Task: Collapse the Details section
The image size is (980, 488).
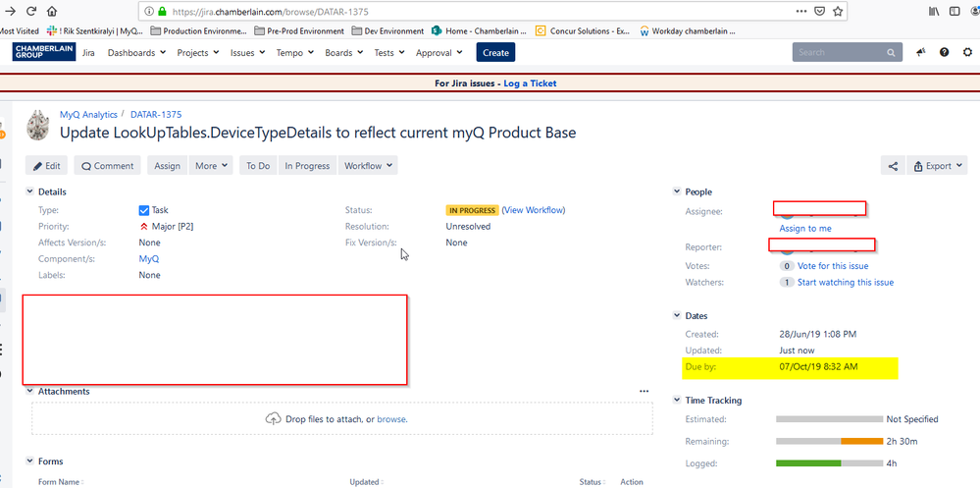Action: click(x=30, y=192)
